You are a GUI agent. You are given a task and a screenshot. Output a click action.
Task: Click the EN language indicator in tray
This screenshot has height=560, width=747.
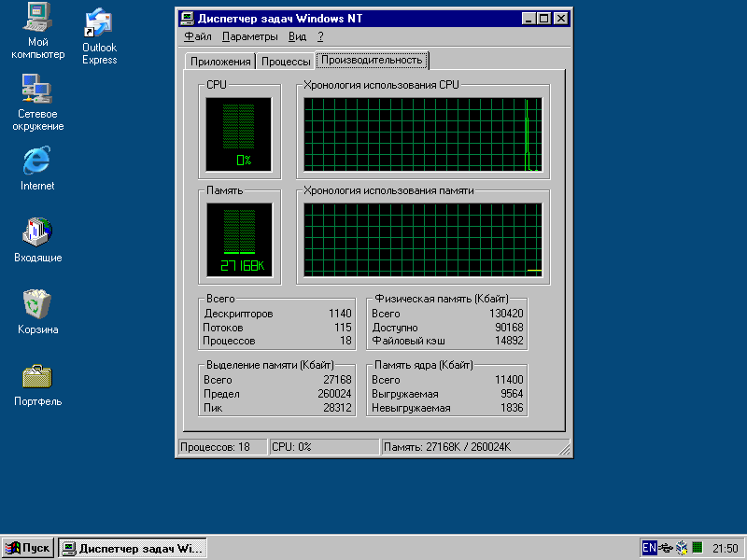(x=649, y=548)
